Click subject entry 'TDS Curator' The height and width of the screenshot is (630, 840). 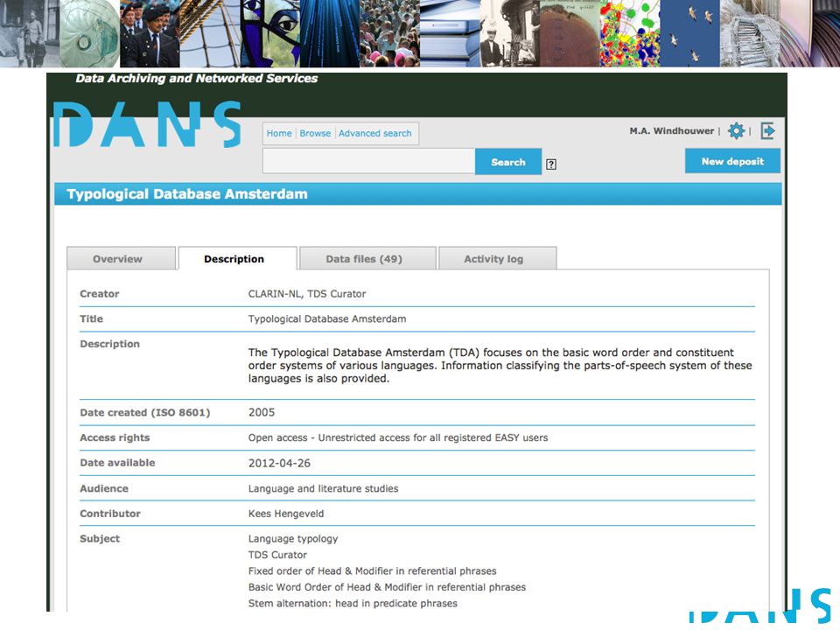[277, 555]
